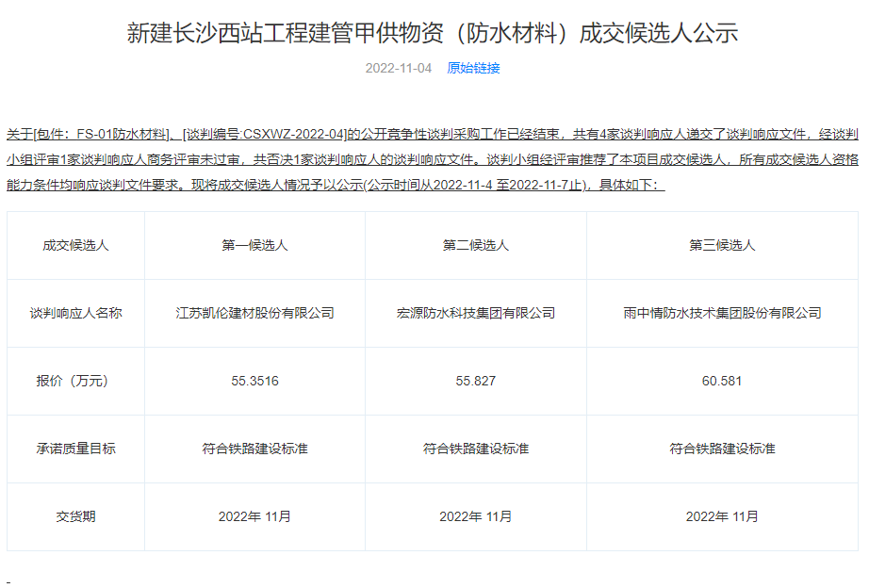Click the date 2022-11-04
869x588 pixels.
[398, 68]
